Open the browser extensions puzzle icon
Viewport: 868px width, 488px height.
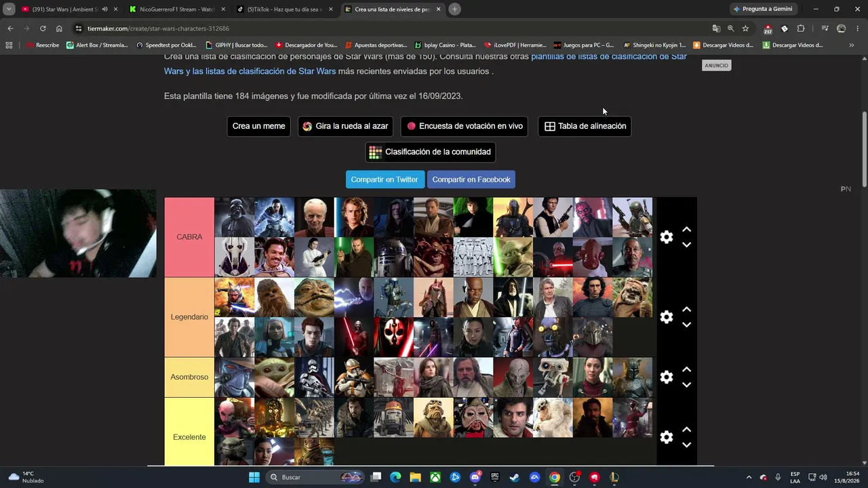[x=801, y=28]
